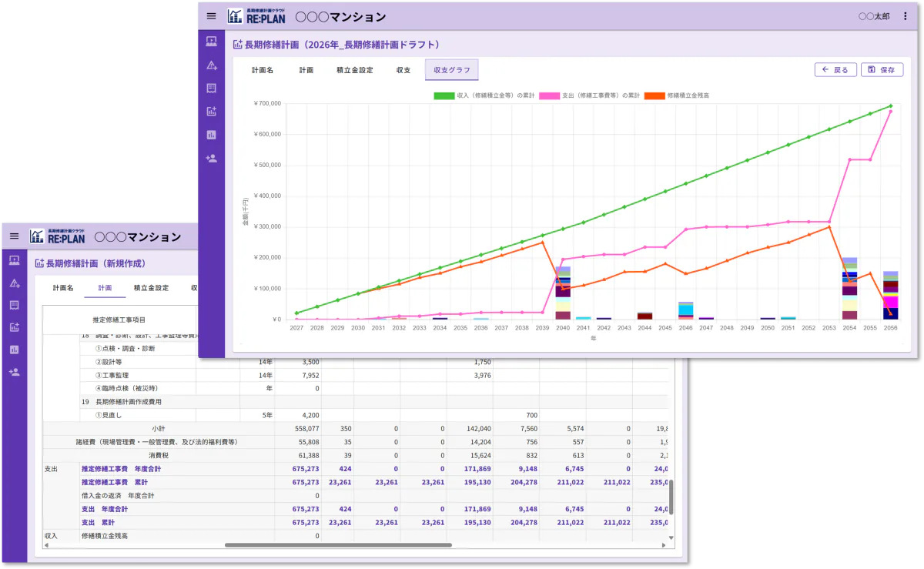Screen dimensions: 924x569
Task: Click the green 収入 legend swatch
Action: point(444,95)
